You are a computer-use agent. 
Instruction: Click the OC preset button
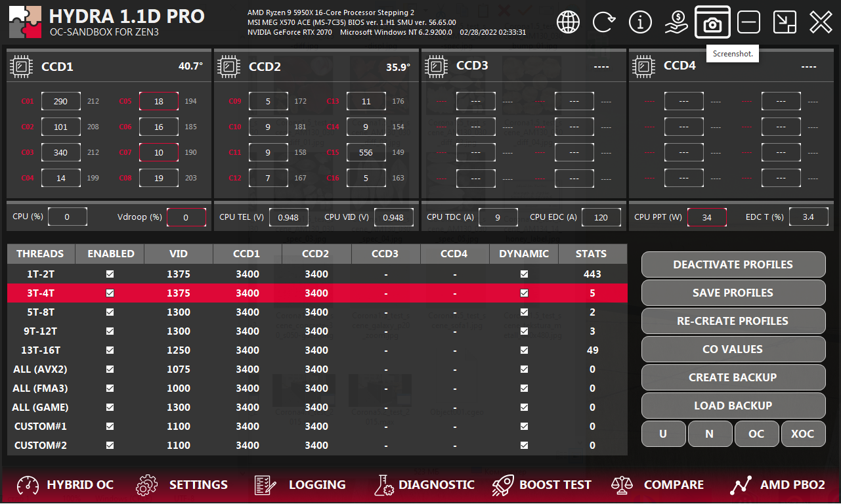pyautogui.click(x=756, y=434)
